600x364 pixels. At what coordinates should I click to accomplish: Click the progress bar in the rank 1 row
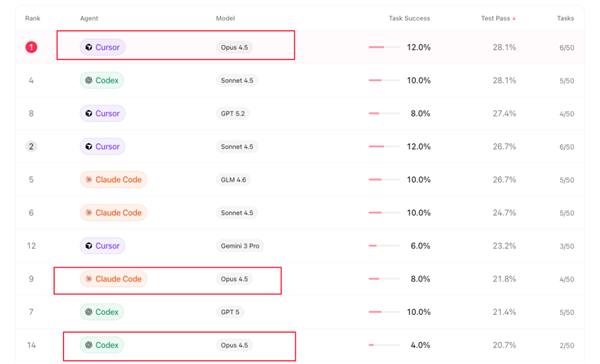pos(384,47)
